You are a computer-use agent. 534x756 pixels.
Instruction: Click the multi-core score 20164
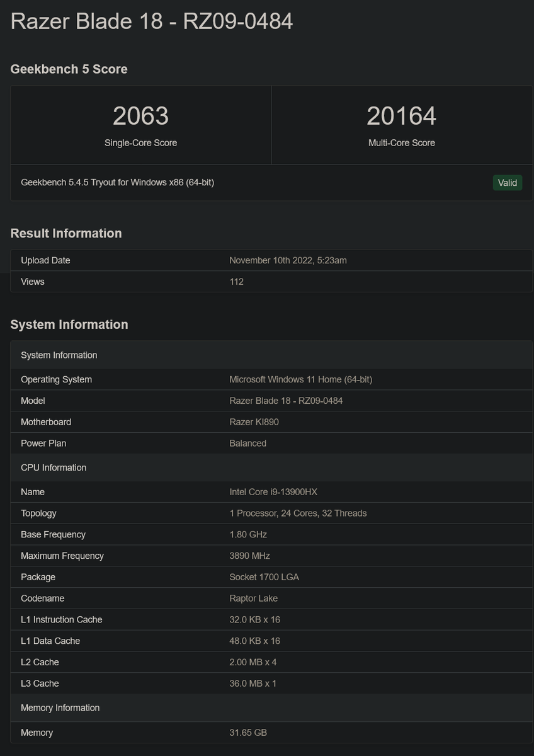coord(401,116)
